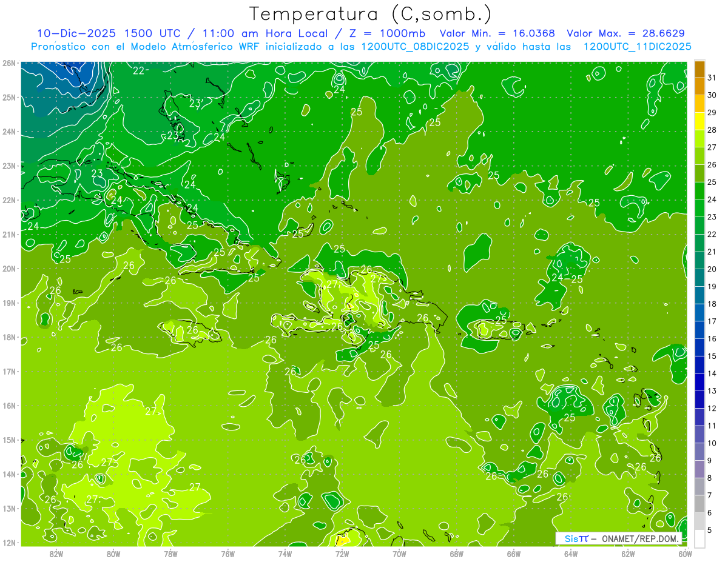Click the color legend value '26'
The width and height of the screenshot is (728, 562).
point(712,164)
